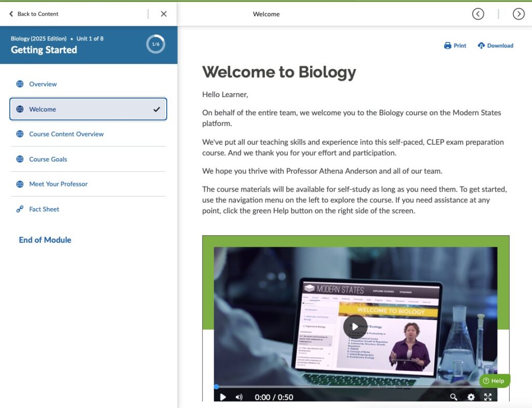Open the kebab menu next to the next arrow
The width and height of the screenshot is (532, 408).
498,14
